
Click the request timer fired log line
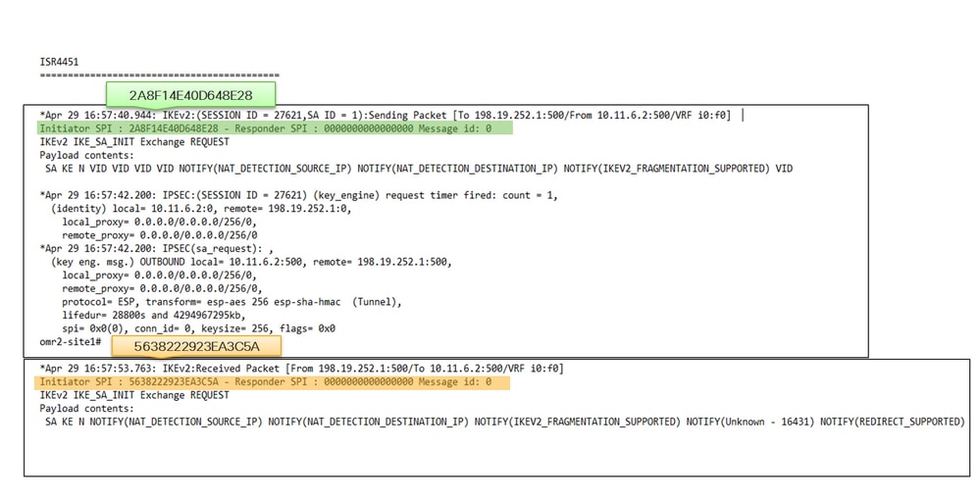299,195
